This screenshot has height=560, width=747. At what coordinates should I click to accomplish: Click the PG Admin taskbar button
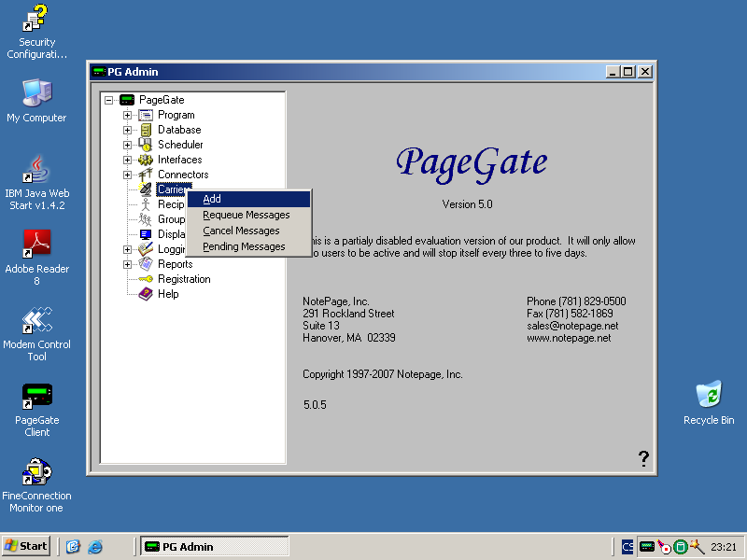click(215, 546)
